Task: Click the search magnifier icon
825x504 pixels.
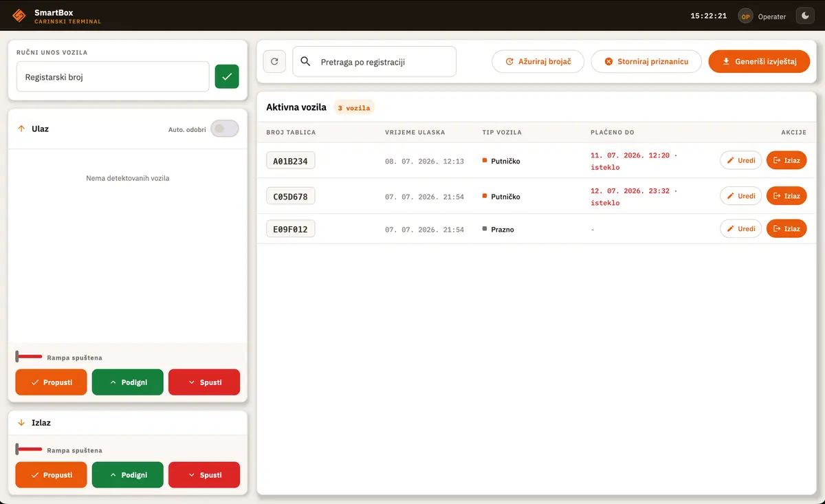Action: (x=306, y=61)
